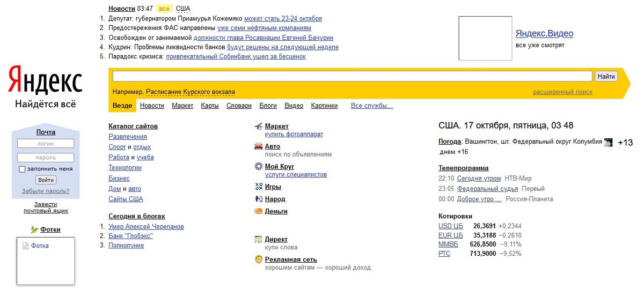Open the ММВБ index link
644x304 pixels.
(449, 244)
